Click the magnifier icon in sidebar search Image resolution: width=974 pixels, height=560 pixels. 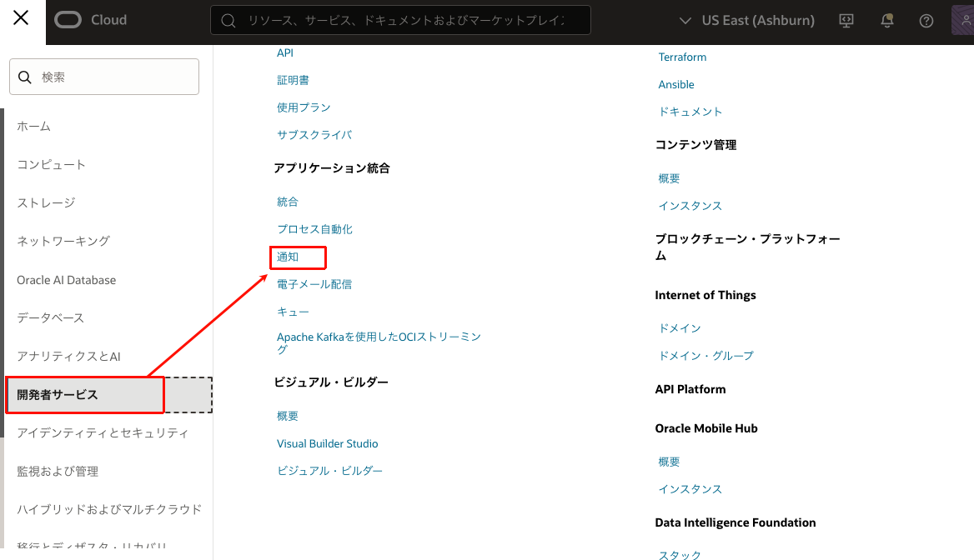[25, 77]
